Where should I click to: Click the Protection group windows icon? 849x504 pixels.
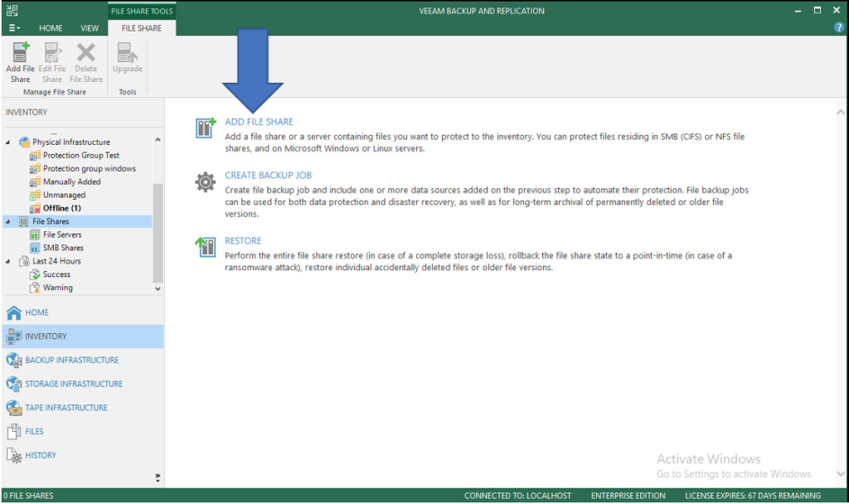coord(35,168)
